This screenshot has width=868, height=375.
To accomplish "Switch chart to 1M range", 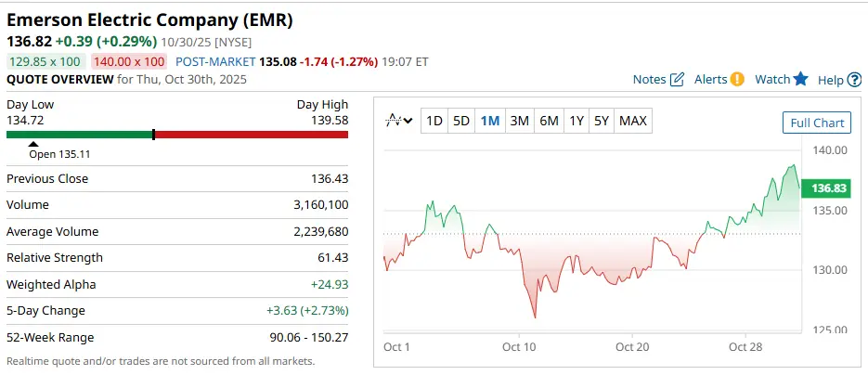I will pyautogui.click(x=490, y=121).
